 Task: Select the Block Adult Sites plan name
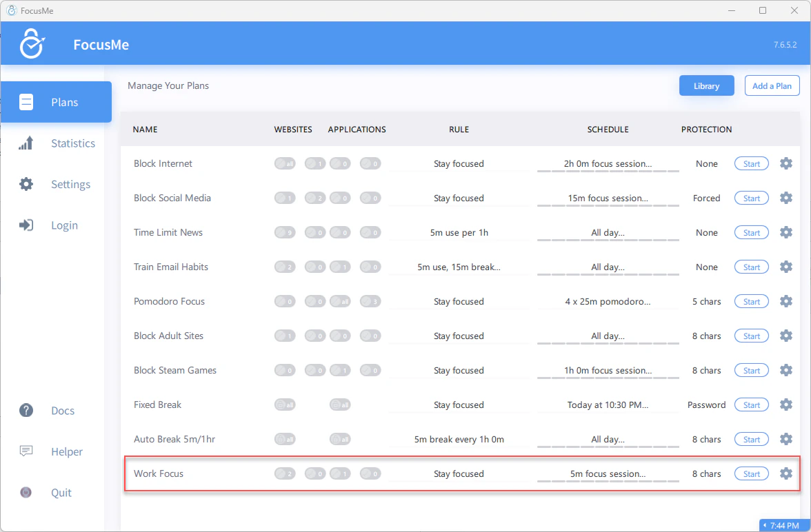tap(168, 336)
